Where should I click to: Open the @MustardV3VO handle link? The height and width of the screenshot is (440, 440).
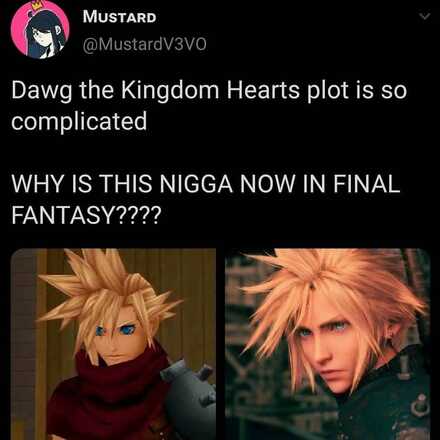point(144,44)
